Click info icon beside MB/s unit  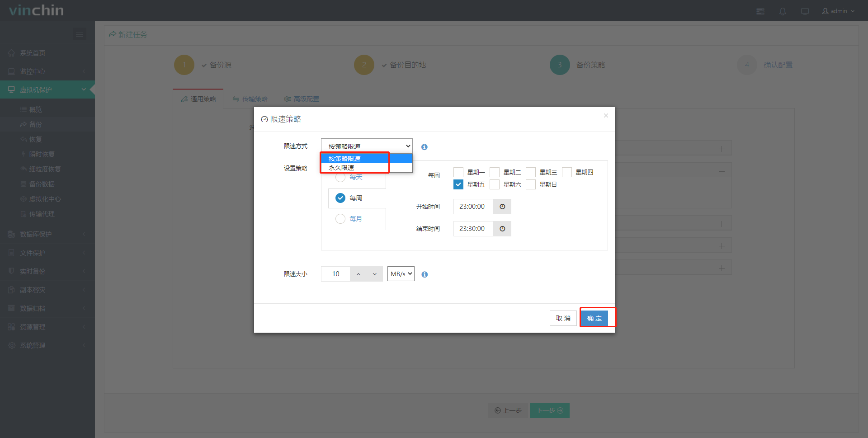pos(425,274)
